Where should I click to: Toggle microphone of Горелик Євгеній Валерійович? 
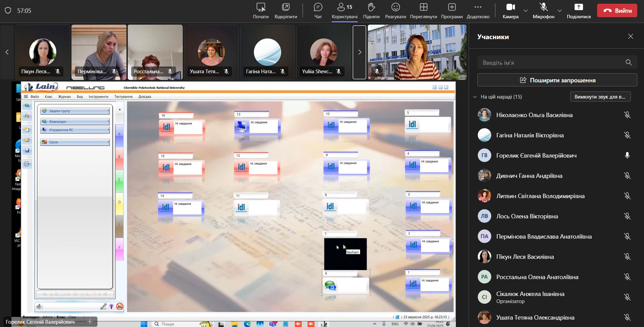click(627, 156)
